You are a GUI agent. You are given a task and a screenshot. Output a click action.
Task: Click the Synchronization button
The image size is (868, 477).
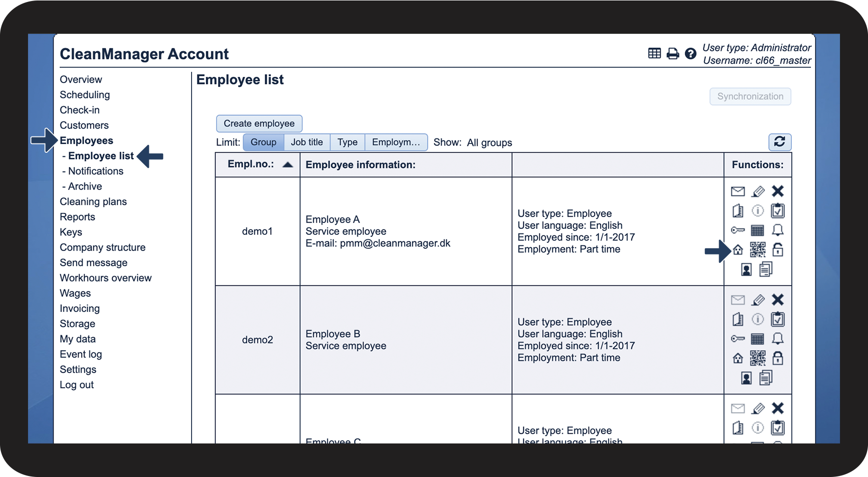click(x=750, y=96)
